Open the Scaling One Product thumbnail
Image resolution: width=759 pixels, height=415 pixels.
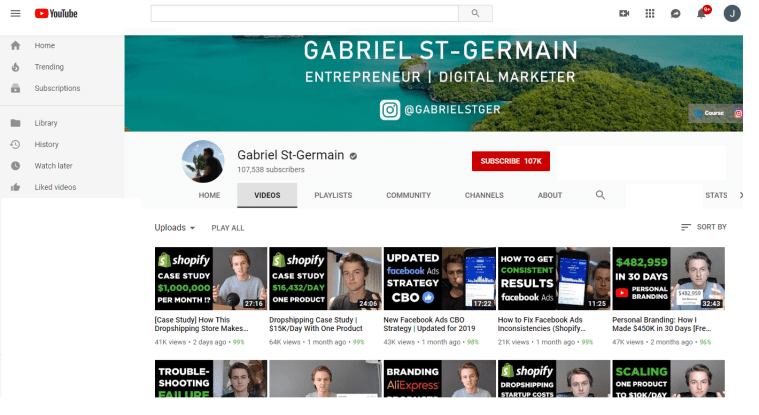668,379
